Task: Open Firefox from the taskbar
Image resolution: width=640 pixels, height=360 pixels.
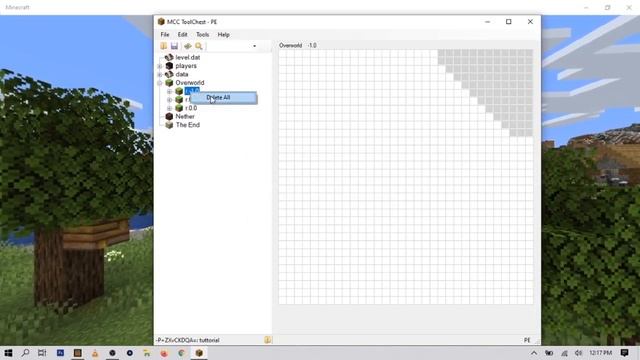Action: [x=164, y=353]
